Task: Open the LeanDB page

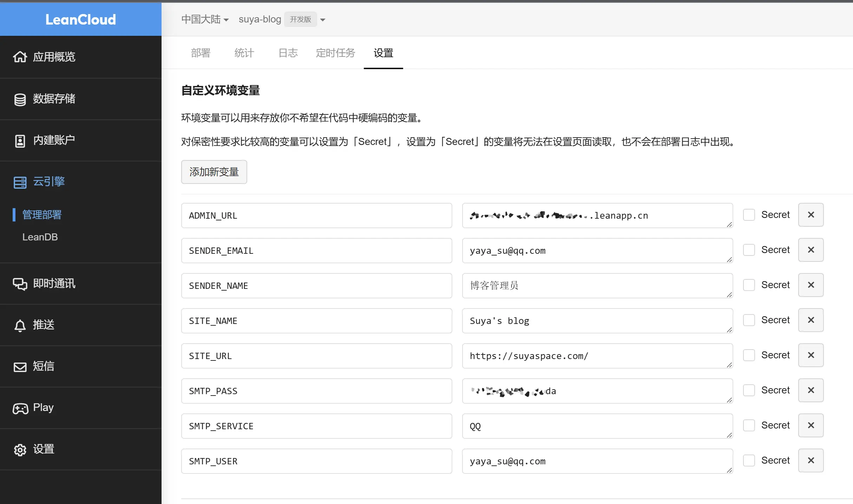Action: click(40, 237)
